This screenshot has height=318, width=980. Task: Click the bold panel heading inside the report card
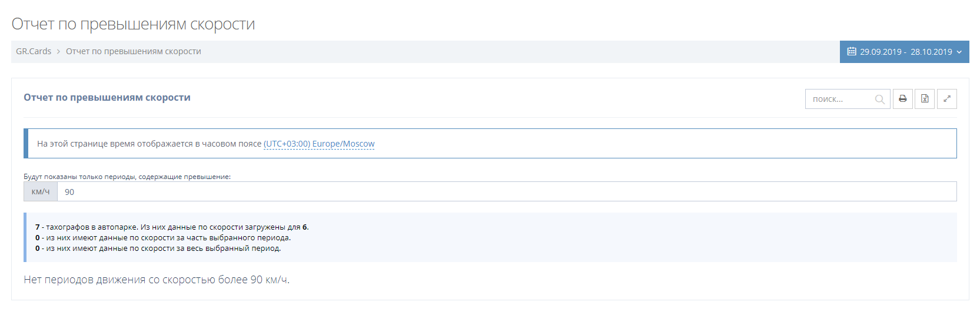click(107, 98)
